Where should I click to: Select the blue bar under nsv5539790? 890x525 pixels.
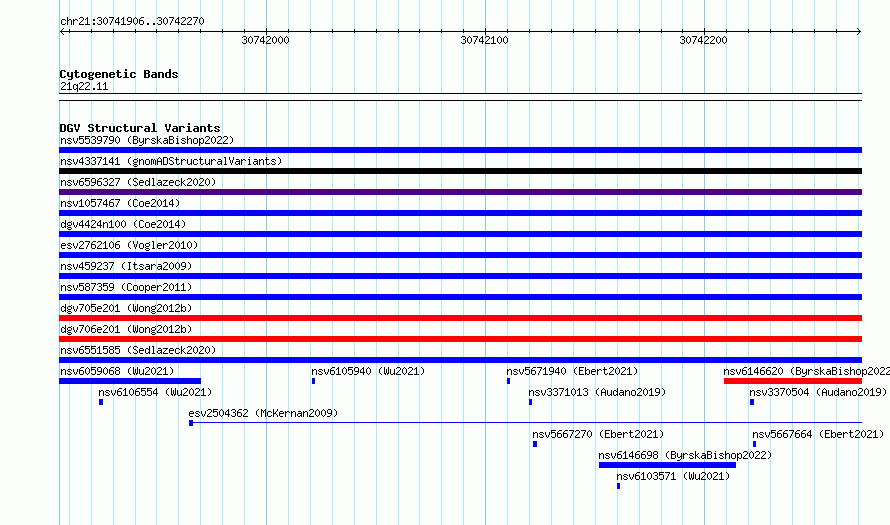(460, 150)
